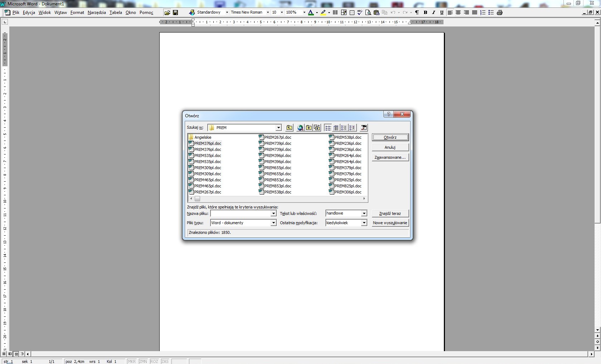Click the Font Color A swatch
Image resolution: width=601 pixels, height=364 pixels.
pos(311,13)
